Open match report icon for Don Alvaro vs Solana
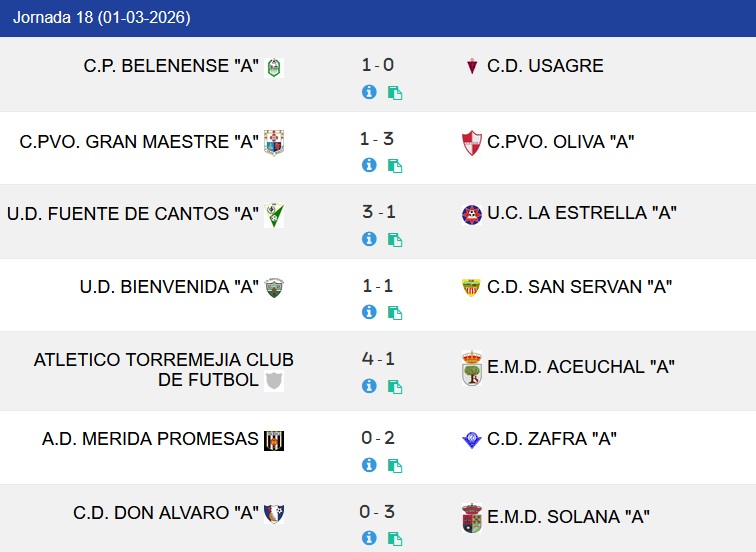756x552 pixels. click(395, 540)
